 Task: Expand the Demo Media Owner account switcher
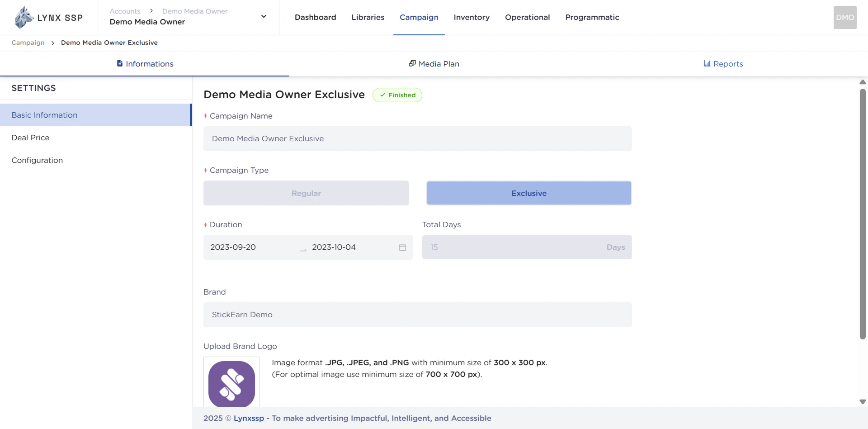[x=264, y=16]
